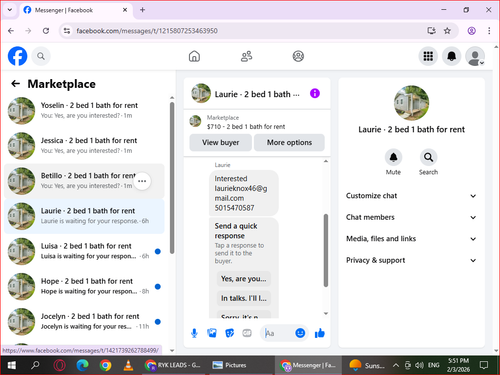The width and height of the screenshot is (500, 375).
Task: Send a thumbs up like
Action: pyautogui.click(x=320, y=333)
